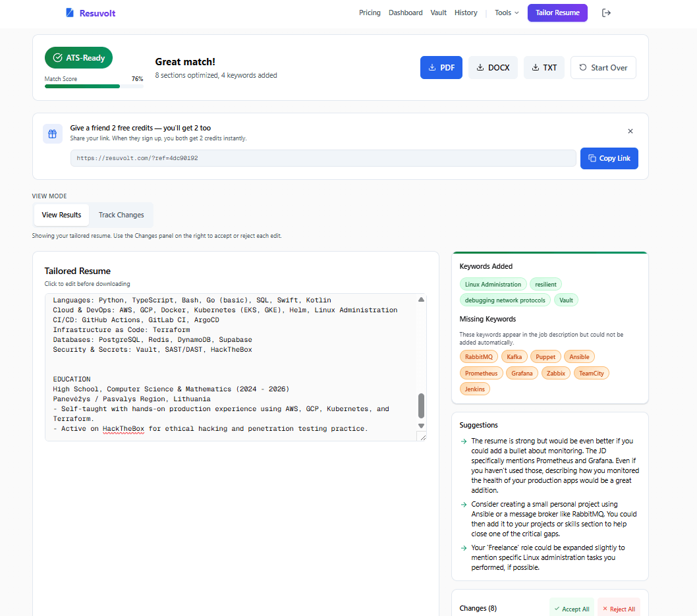This screenshot has width=697, height=616.
Task: Open the Dashboard page
Action: [x=405, y=13]
